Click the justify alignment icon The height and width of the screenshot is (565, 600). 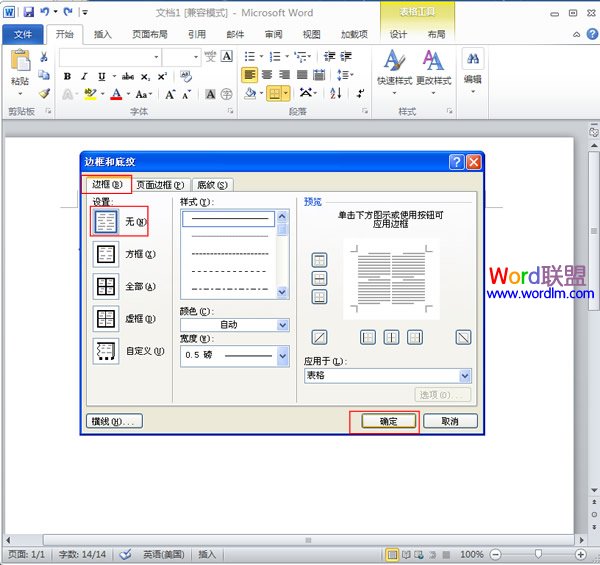coord(302,75)
